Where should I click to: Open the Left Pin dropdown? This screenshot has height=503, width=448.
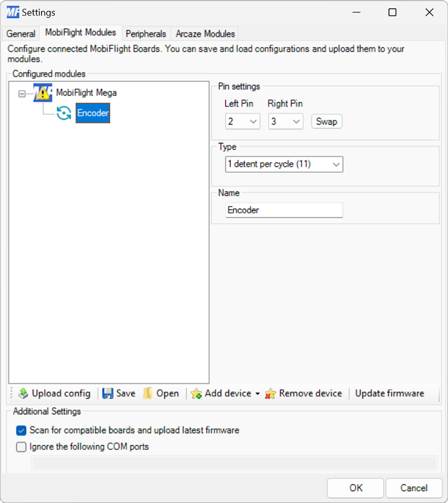pyautogui.click(x=242, y=121)
